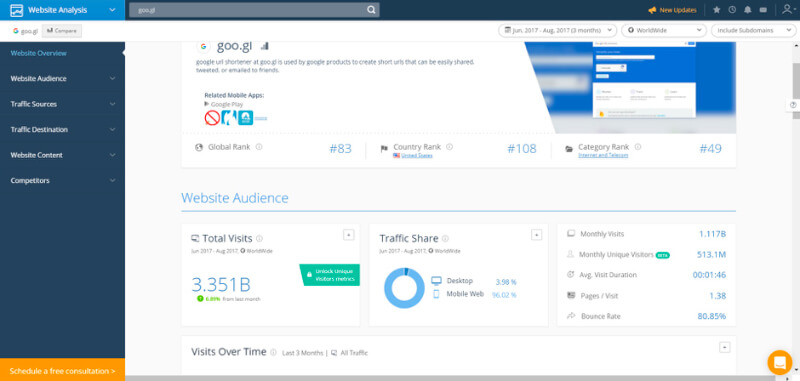The image size is (800, 381).
Task: Expand Traffic Sources in the sidebar
Action: 62,104
